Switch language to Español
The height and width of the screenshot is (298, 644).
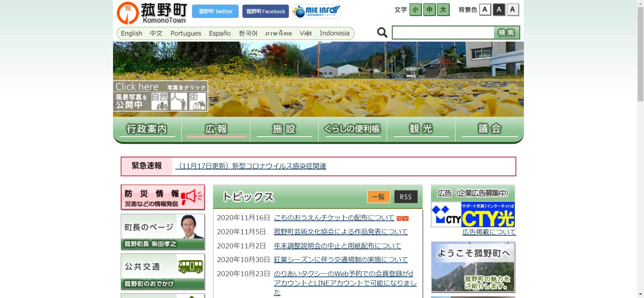click(220, 33)
